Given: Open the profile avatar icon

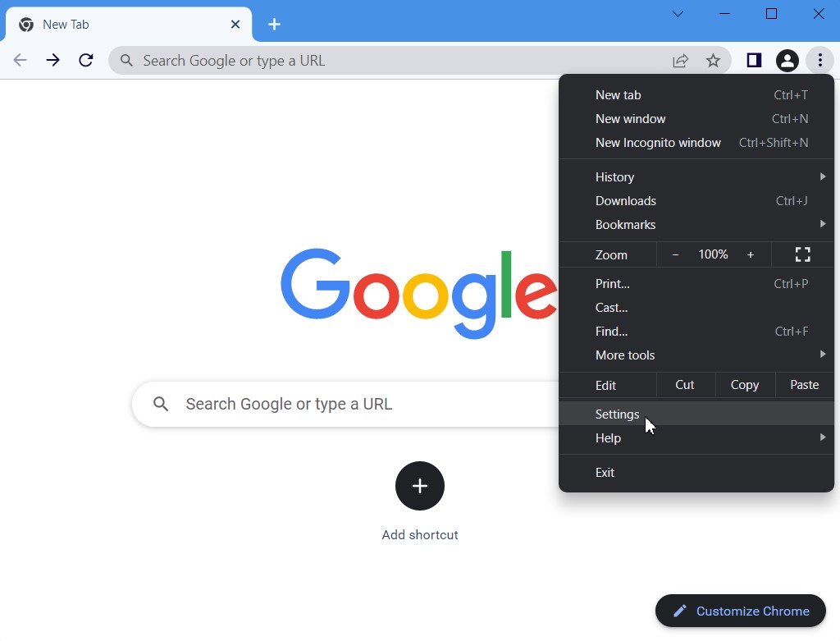Looking at the screenshot, I should [787, 61].
